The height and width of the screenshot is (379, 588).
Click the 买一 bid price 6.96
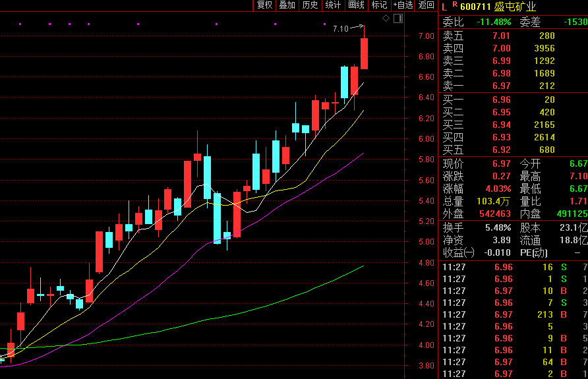pos(501,100)
